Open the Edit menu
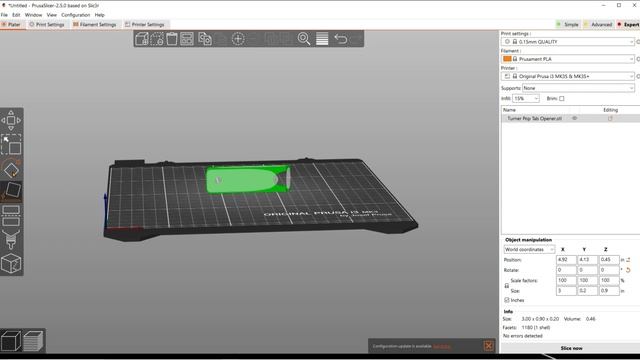Viewport: 640px width, 360px height. point(16,15)
